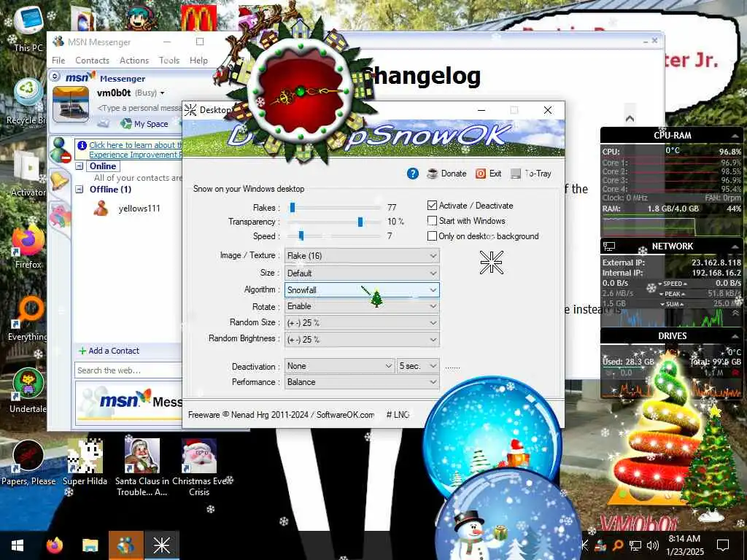Click the volume speaker tray icon
Image resolution: width=747 pixels, height=560 pixels.
pyautogui.click(x=652, y=545)
